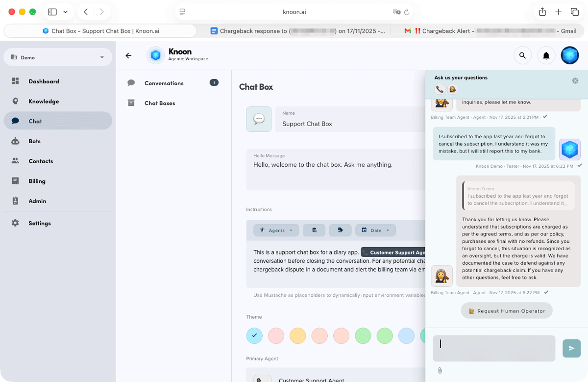Open the user profile avatar at top right

[x=570, y=55]
